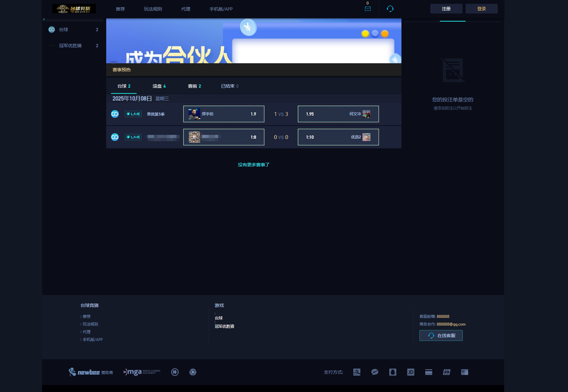
Task: Click the UnionPay payment icon
Action: [446, 372]
